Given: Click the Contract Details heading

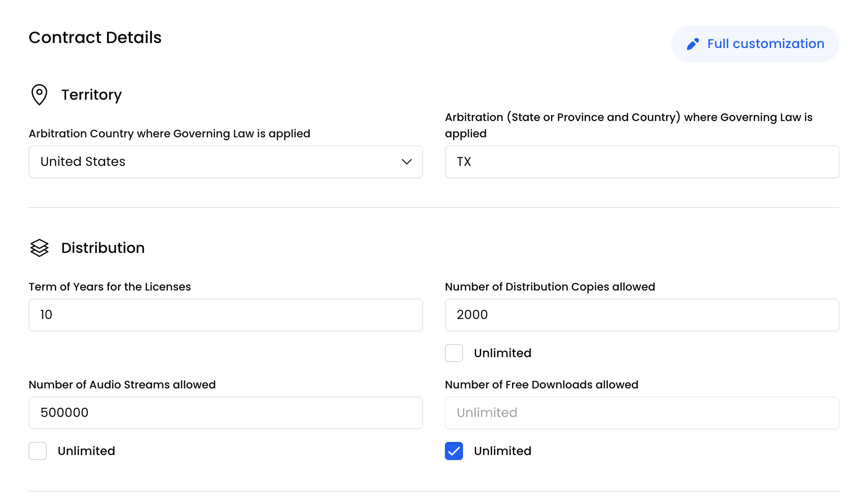Looking at the screenshot, I should pos(95,38).
